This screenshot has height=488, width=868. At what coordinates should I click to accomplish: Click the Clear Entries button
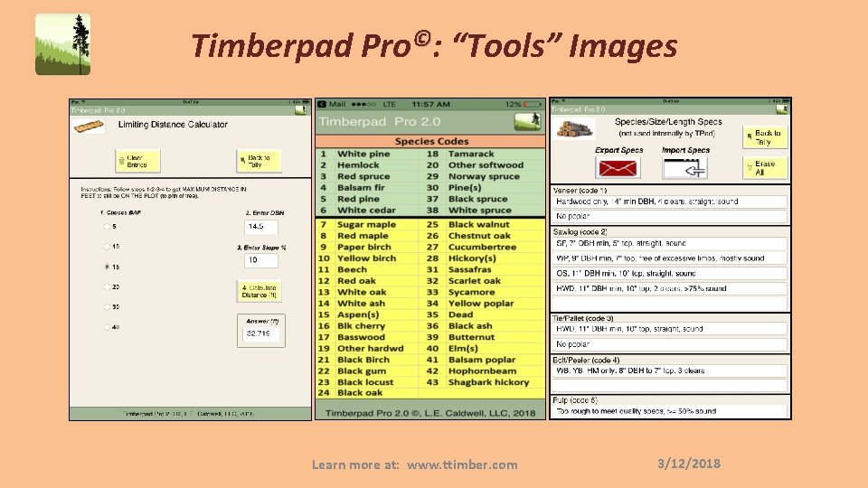tap(137, 161)
